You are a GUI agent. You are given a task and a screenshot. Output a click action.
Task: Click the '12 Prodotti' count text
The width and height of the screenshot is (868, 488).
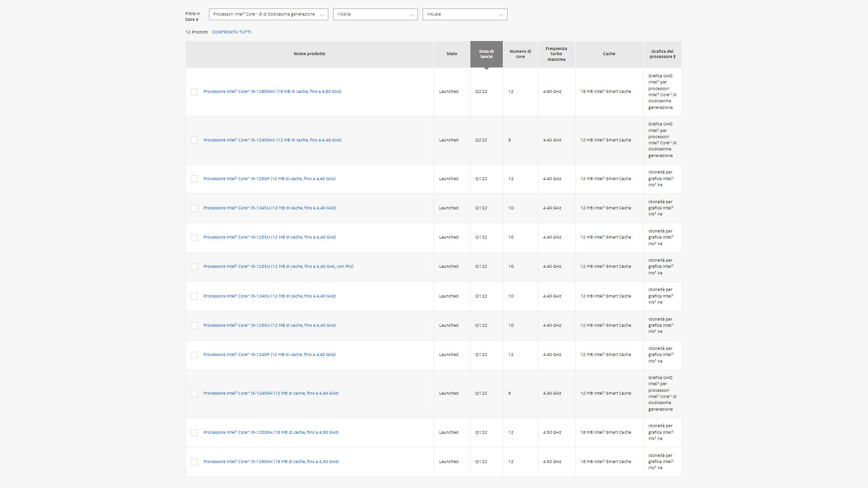coord(196,32)
